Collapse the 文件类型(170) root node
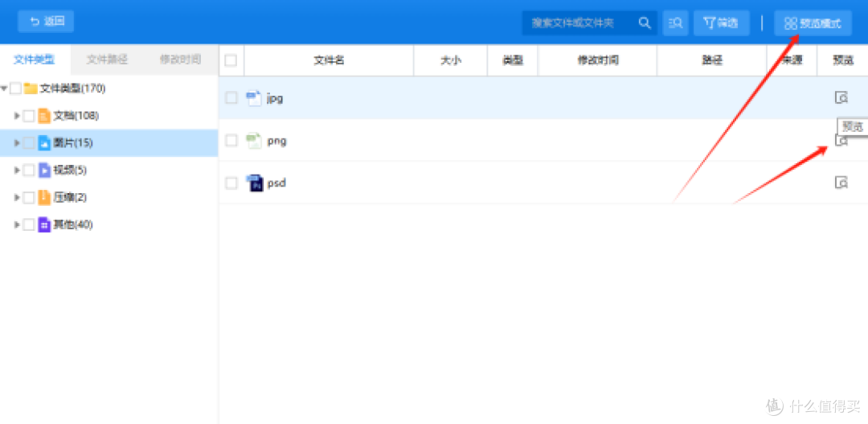This screenshot has width=868, height=424. click(5, 89)
